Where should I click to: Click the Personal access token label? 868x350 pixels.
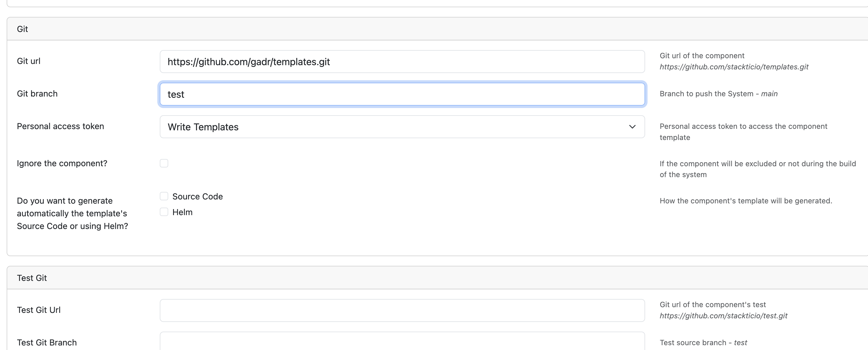60,126
